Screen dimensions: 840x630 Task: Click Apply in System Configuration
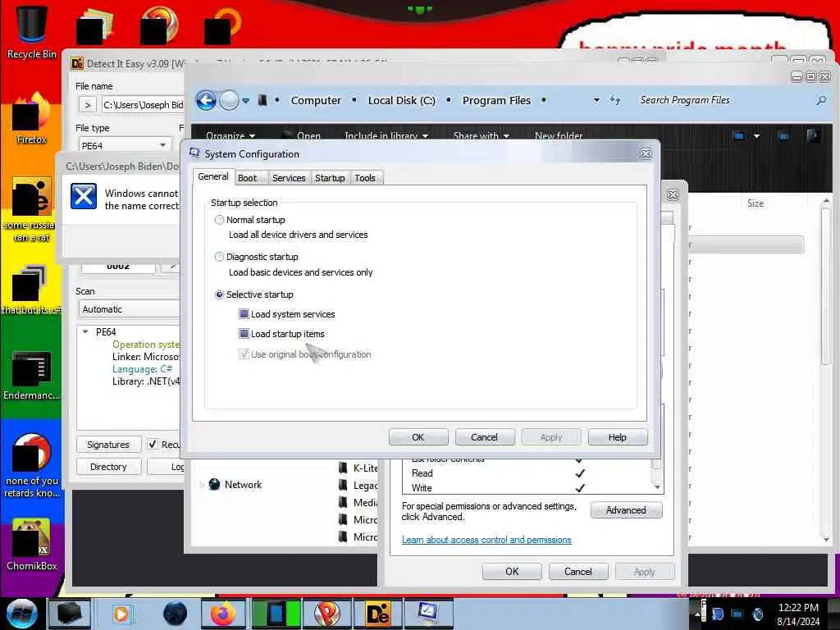click(551, 437)
